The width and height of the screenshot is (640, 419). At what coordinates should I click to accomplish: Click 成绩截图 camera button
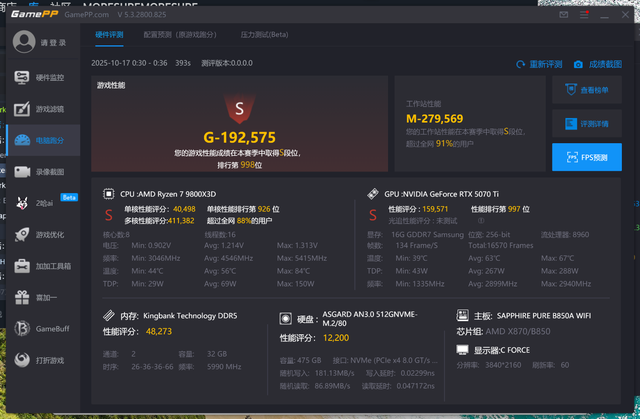(x=598, y=64)
